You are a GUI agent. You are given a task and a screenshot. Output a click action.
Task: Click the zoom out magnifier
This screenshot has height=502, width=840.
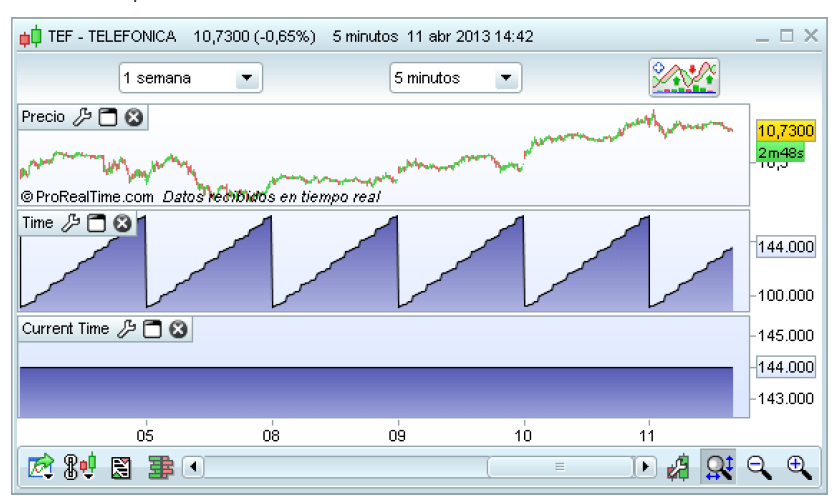pos(759,467)
